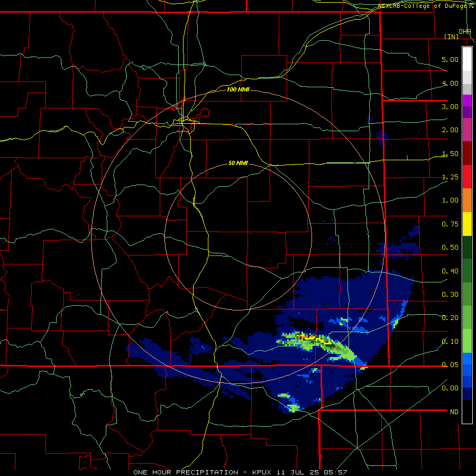Click the "1.50" legend value
476x476 pixels.
pos(450,153)
